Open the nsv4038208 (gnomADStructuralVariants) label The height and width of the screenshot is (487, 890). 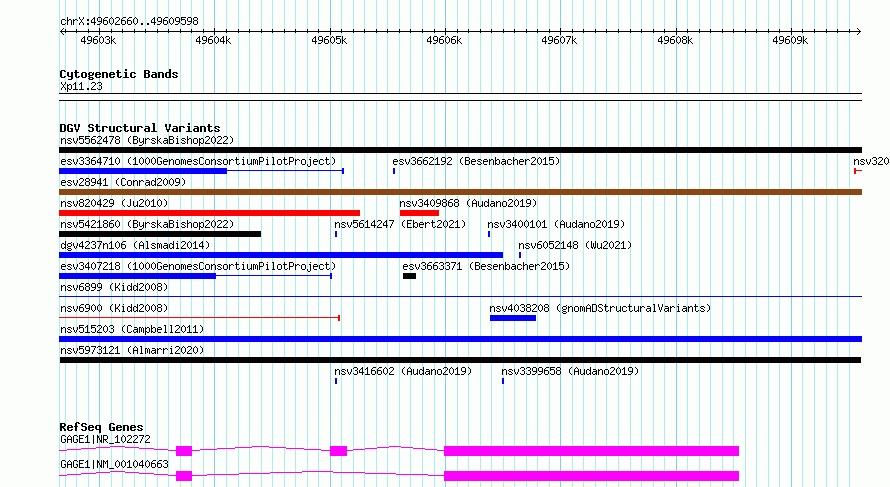coord(601,308)
